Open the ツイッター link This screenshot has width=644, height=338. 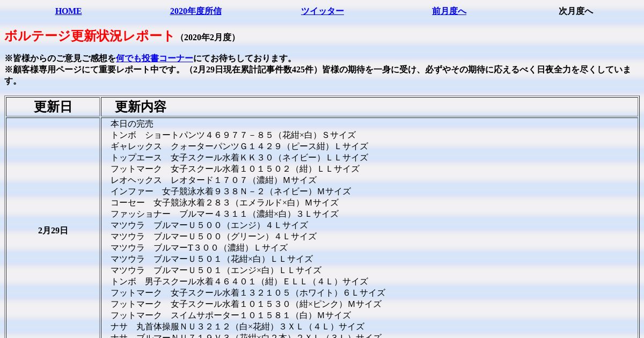click(x=322, y=11)
